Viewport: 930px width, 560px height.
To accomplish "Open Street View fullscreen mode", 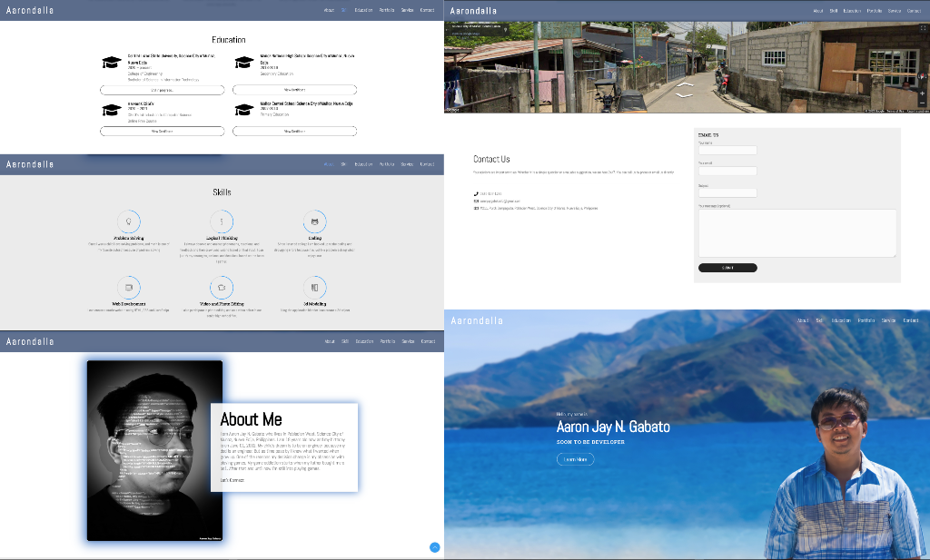I will (x=923, y=29).
